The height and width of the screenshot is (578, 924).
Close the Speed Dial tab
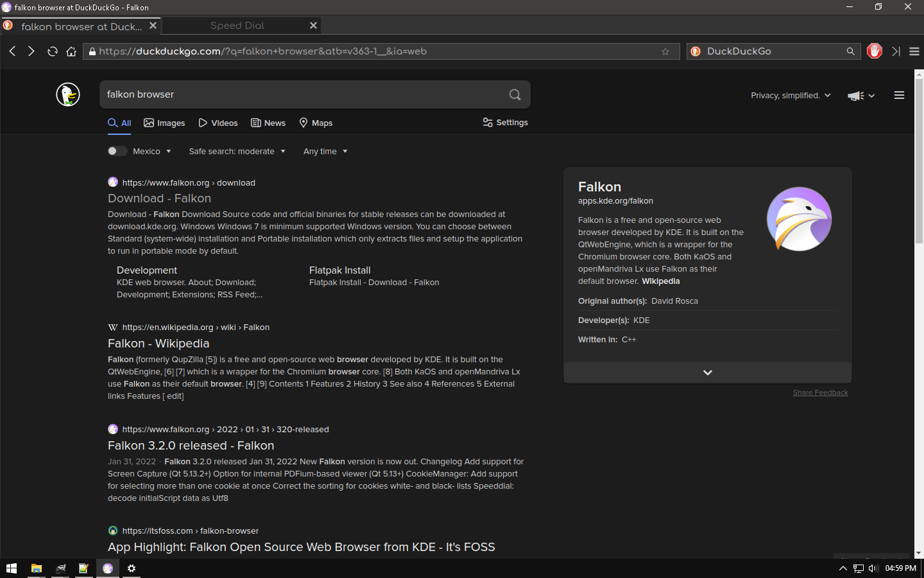(x=313, y=26)
